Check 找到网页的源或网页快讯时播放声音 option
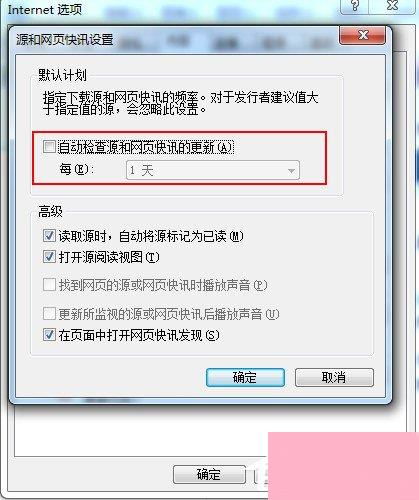Viewport: 419px width, 500px height. (x=49, y=285)
